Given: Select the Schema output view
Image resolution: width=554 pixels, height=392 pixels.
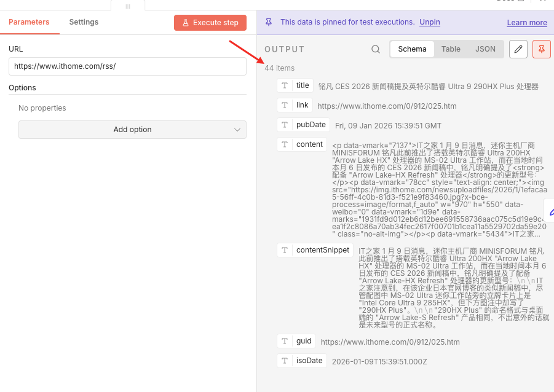Looking at the screenshot, I should click(412, 49).
